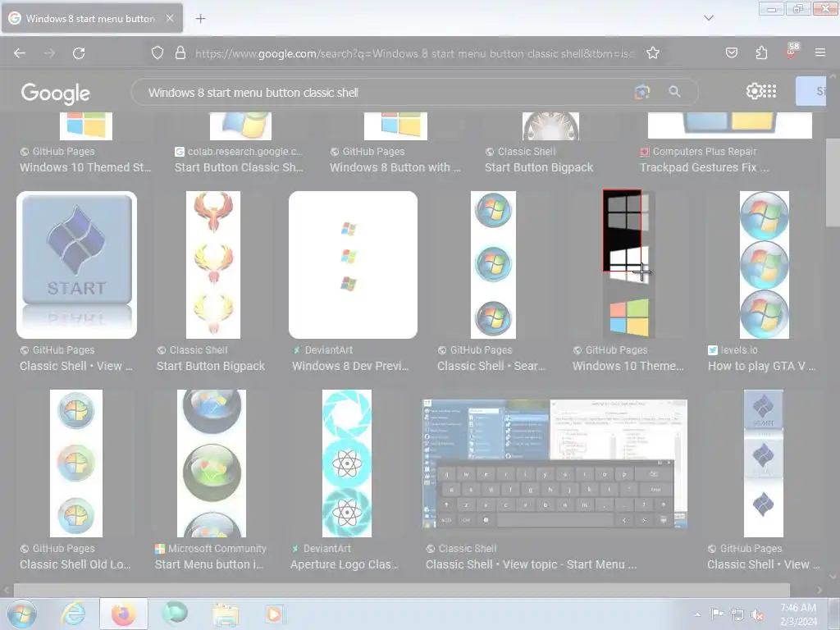Screen dimensions: 840x630
Task: Open the extensions puzzle icon
Action: pyautogui.click(x=761, y=52)
